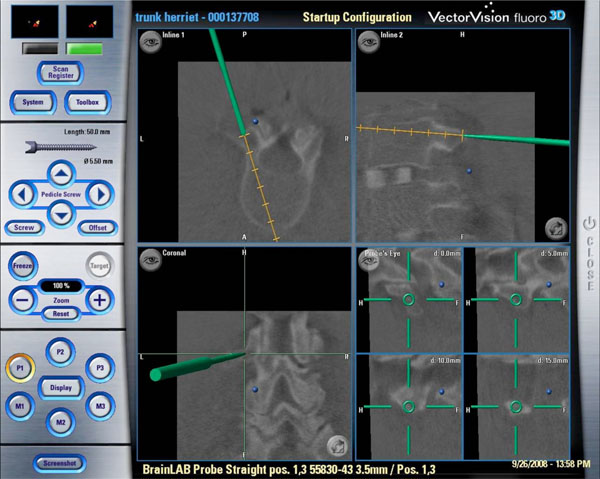Click the rotate view icon in the Coronal view
The image size is (600, 479).
[x=338, y=446]
